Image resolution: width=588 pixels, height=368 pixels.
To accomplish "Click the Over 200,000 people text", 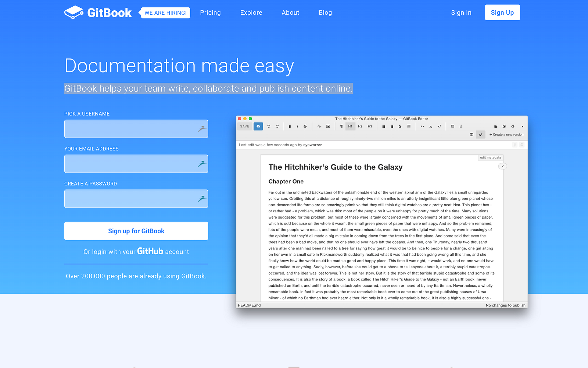I will click(136, 276).
